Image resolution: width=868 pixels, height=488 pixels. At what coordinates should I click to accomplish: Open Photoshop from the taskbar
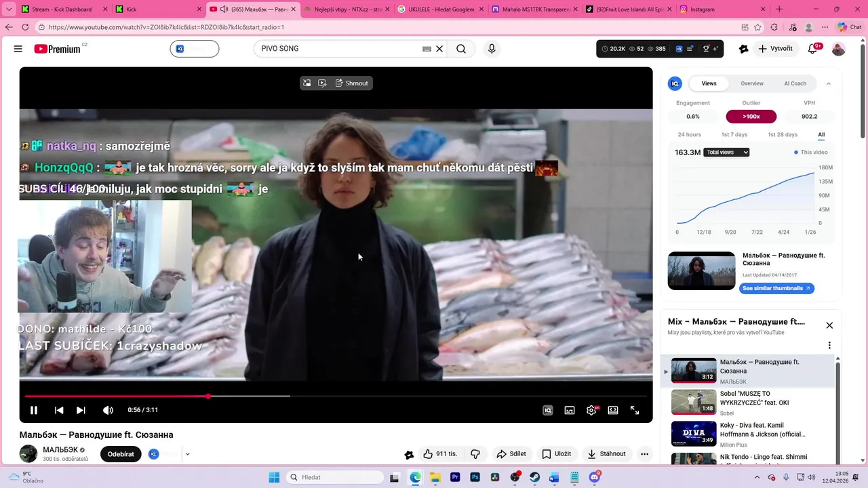475,477
